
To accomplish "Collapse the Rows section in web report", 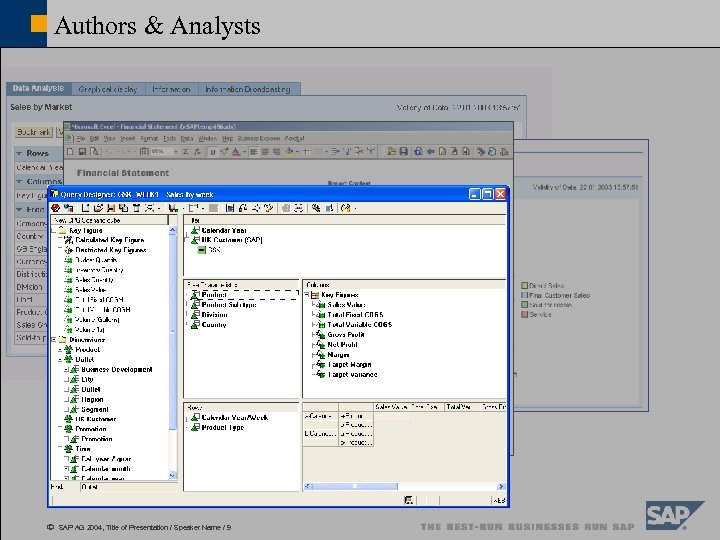I will point(19,153).
